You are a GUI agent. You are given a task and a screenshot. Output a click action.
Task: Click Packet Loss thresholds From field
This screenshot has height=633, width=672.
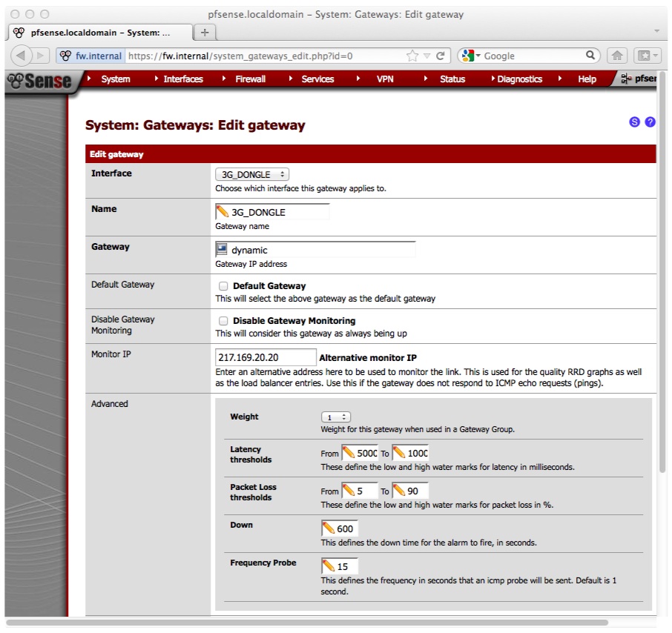coord(360,491)
